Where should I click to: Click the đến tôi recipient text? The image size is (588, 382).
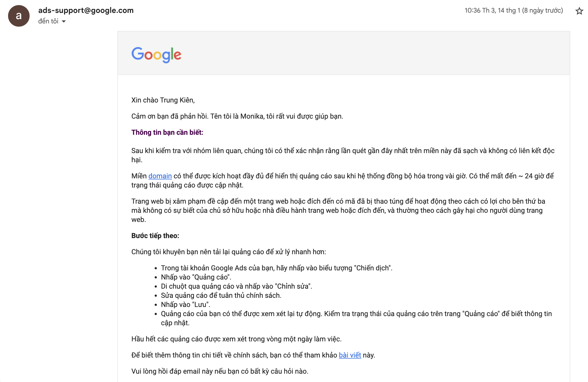point(48,21)
